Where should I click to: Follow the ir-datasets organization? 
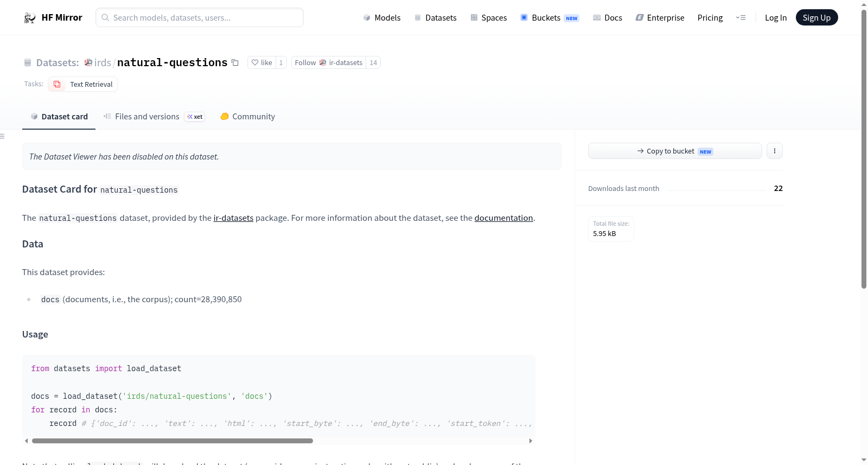pyautogui.click(x=329, y=62)
